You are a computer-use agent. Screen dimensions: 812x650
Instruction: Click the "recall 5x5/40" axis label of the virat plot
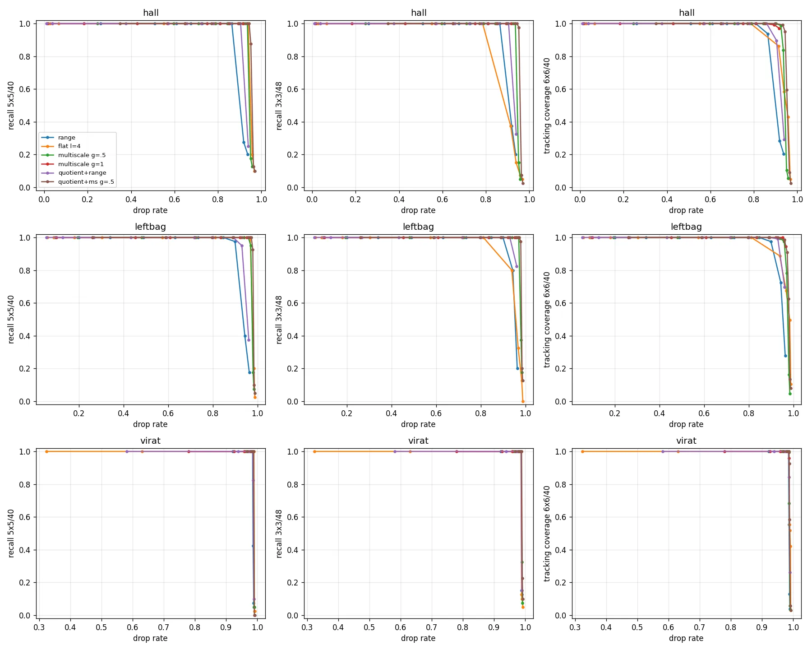point(11,534)
